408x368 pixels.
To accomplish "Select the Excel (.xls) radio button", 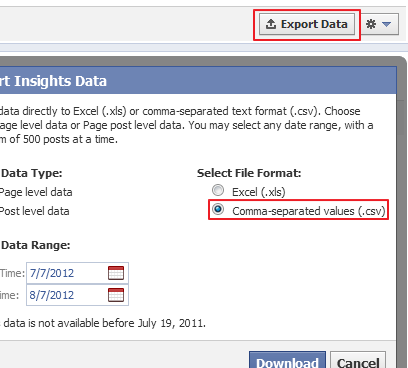I will pyautogui.click(x=218, y=190).
